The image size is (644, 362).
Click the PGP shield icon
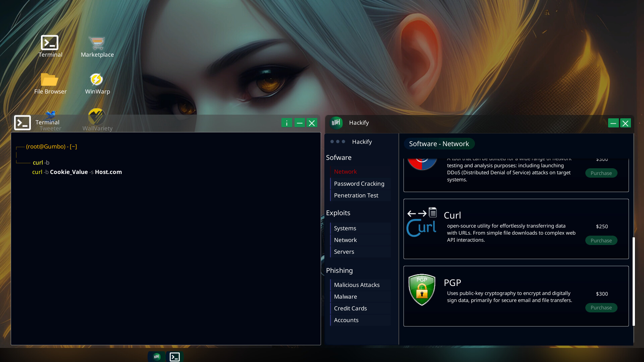[x=422, y=290]
